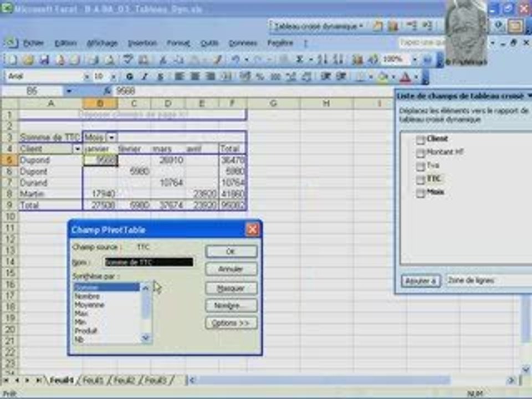Click the fill color bucket icon

pyautogui.click(x=383, y=78)
